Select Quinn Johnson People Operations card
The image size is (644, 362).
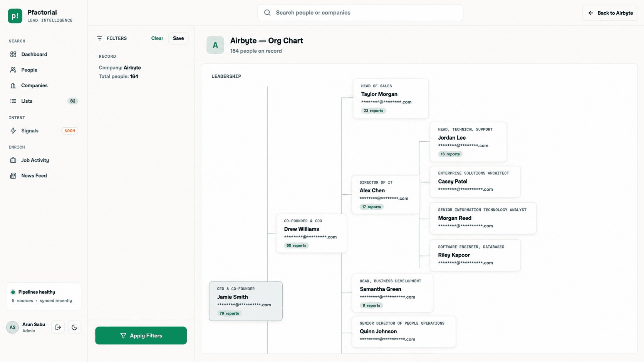404,332
